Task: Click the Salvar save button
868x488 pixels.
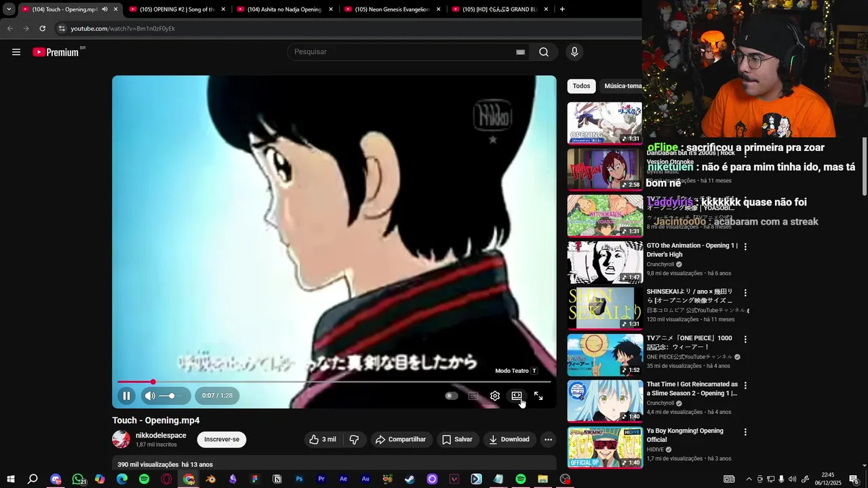Action: pyautogui.click(x=457, y=439)
